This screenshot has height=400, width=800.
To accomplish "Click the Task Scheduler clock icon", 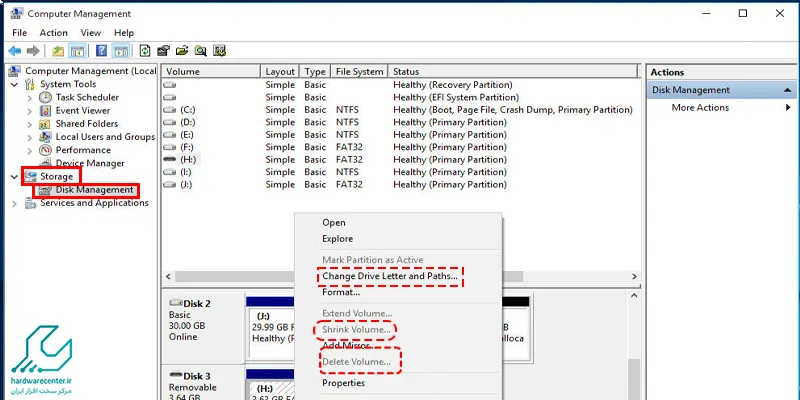I will pos(45,97).
